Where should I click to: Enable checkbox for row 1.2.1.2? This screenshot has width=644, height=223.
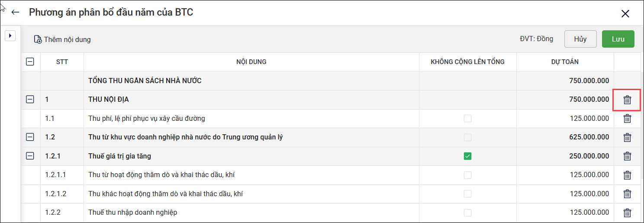[x=467, y=194]
